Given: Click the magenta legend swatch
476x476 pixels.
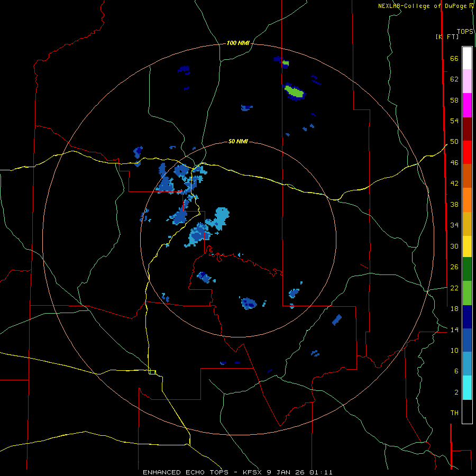Looking at the screenshot, I should point(467,105).
